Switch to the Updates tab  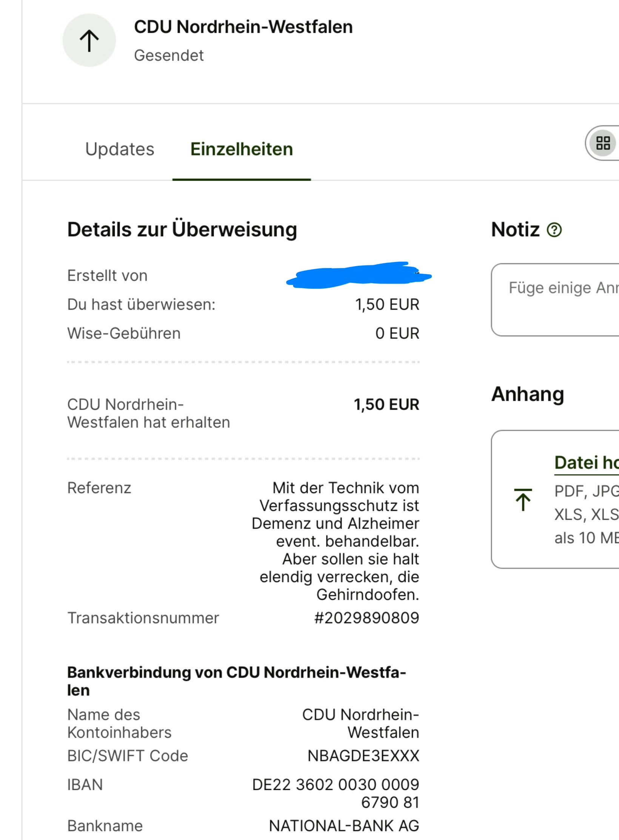point(120,149)
